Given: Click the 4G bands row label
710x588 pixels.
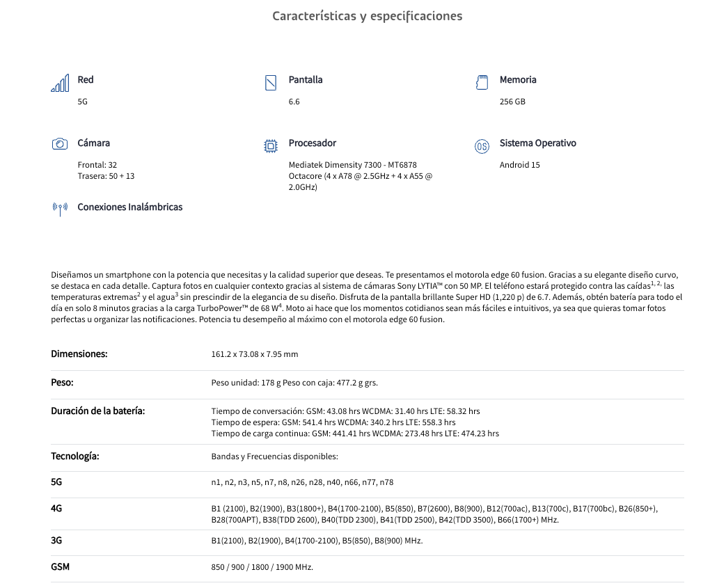Looking at the screenshot, I should pyautogui.click(x=56, y=508).
